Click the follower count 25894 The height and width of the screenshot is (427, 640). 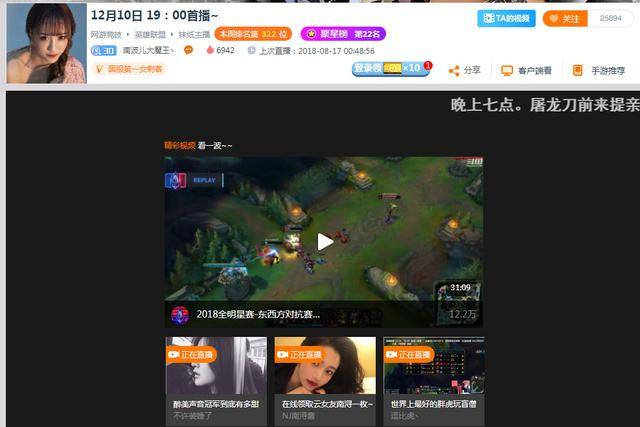[611, 18]
